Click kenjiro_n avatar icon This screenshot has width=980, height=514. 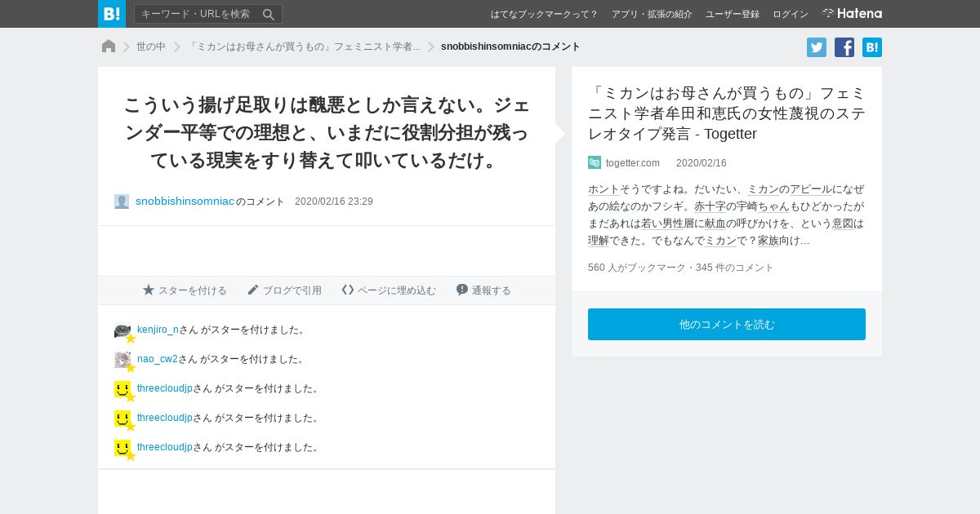(x=122, y=330)
